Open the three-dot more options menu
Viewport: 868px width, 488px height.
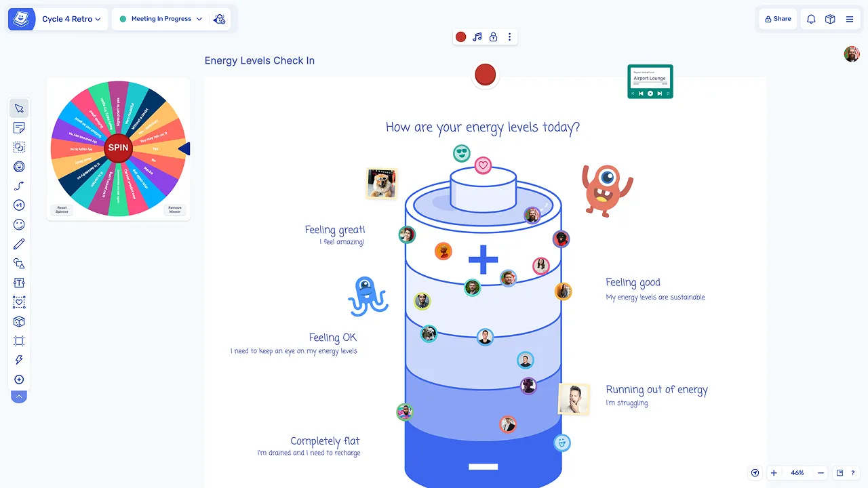pos(509,37)
